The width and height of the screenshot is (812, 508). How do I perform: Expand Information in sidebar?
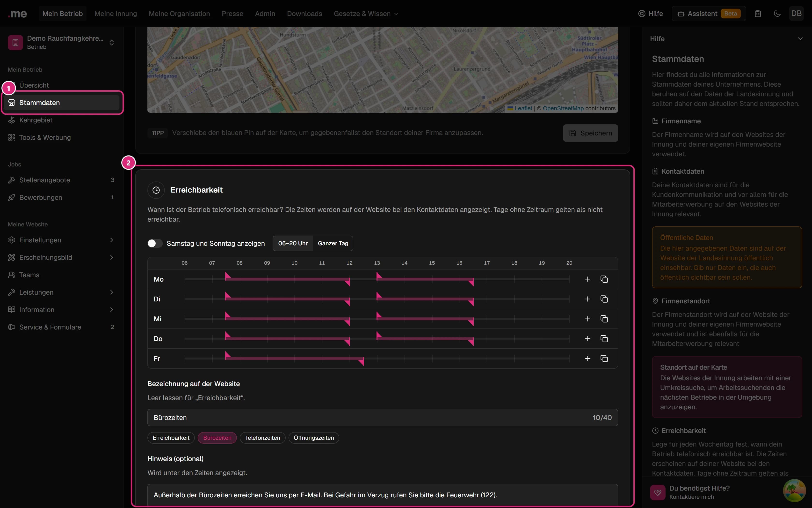pyautogui.click(x=62, y=310)
